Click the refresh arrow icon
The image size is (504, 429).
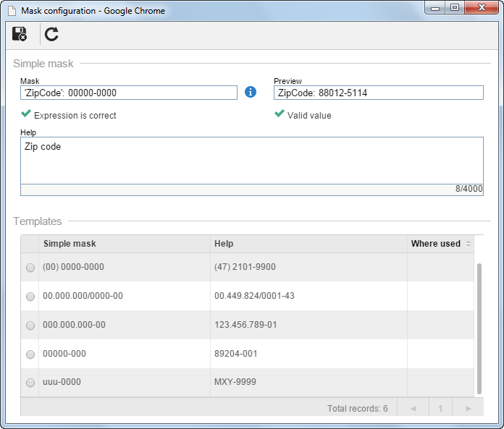(x=51, y=34)
